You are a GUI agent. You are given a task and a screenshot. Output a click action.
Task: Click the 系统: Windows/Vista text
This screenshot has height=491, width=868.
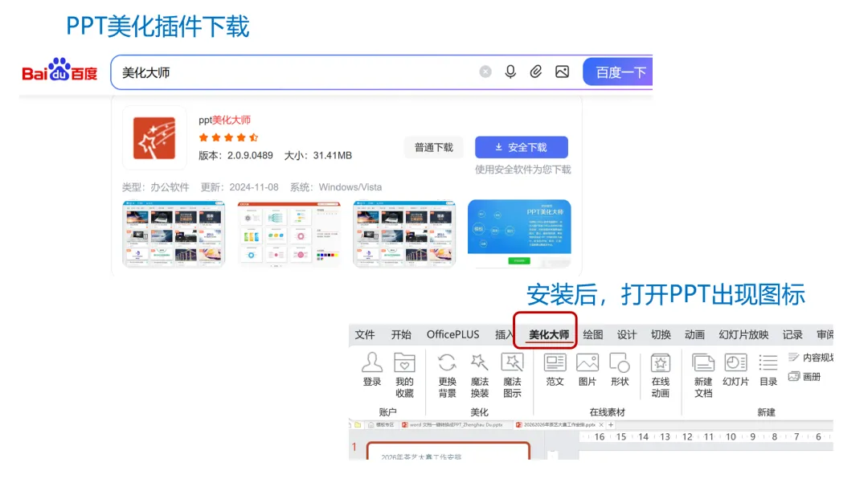click(336, 187)
